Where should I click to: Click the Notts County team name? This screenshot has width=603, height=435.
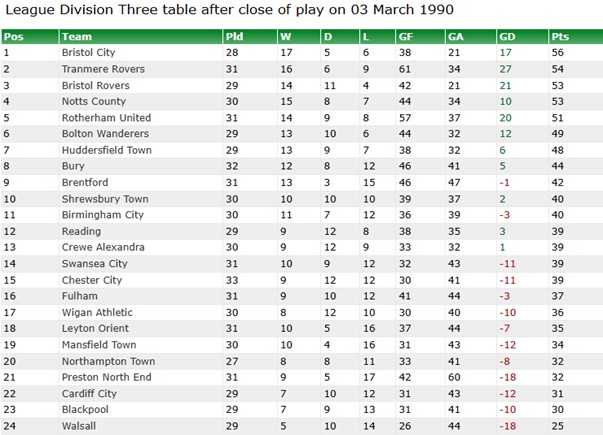[x=94, y=102]
